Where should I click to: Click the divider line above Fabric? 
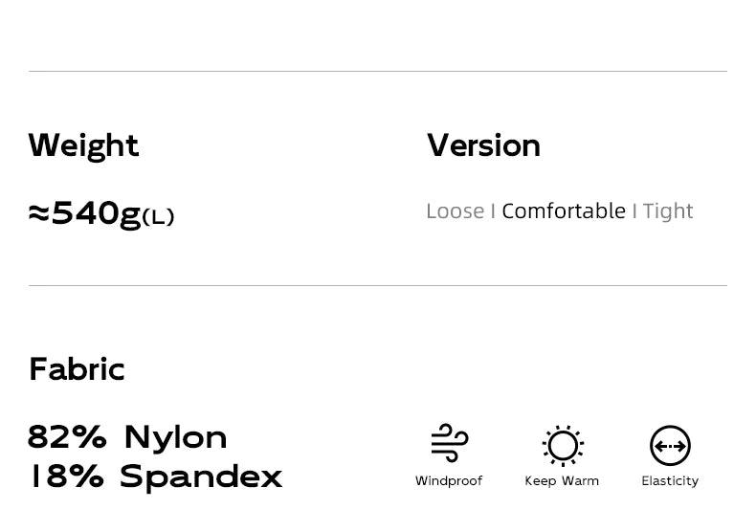click(x=378, y=285)
